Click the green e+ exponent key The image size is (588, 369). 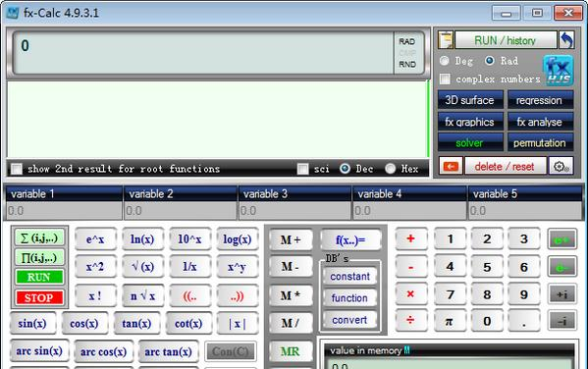coord(561,238)
